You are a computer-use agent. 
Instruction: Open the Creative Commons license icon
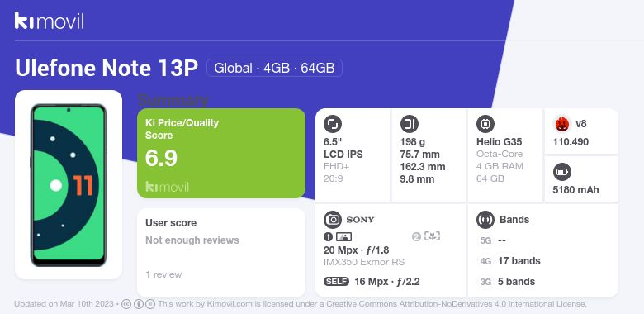[x=126, y=304]
